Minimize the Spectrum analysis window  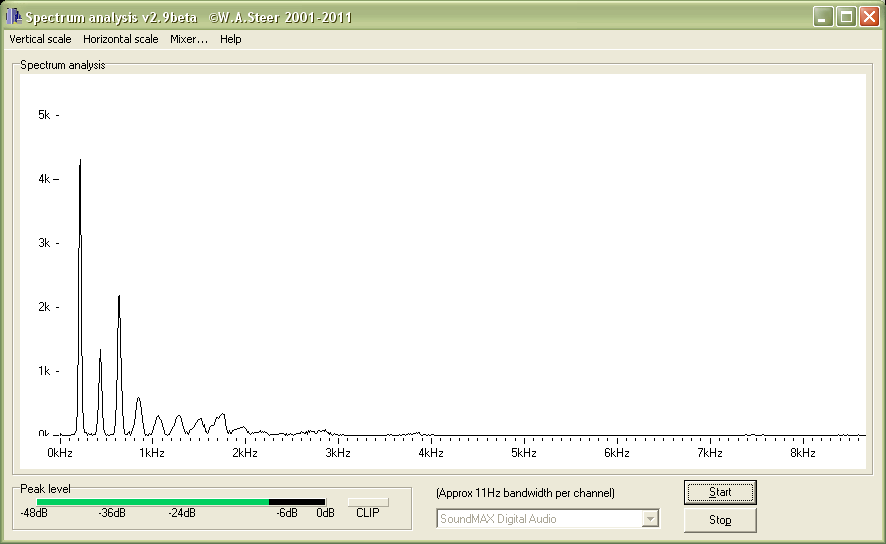822,17
